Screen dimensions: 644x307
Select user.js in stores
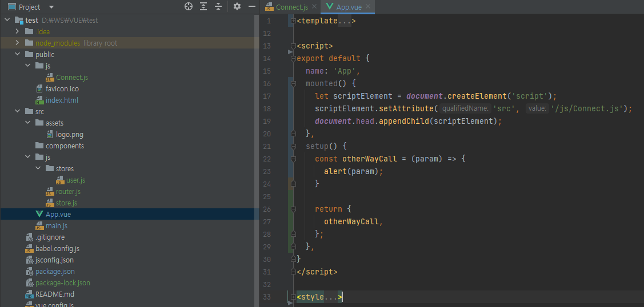click(75, 180)
